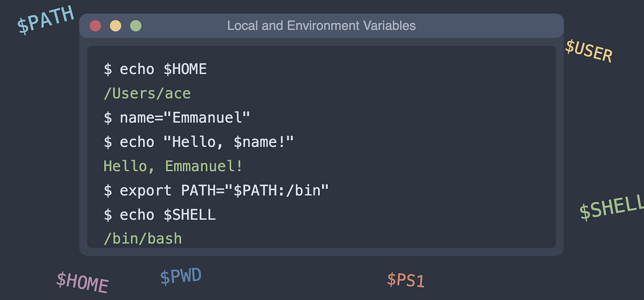The width and height of the screenshot is (644, 300).
Task: Select the dollar prompt on the last command
Action: point(108,215)
